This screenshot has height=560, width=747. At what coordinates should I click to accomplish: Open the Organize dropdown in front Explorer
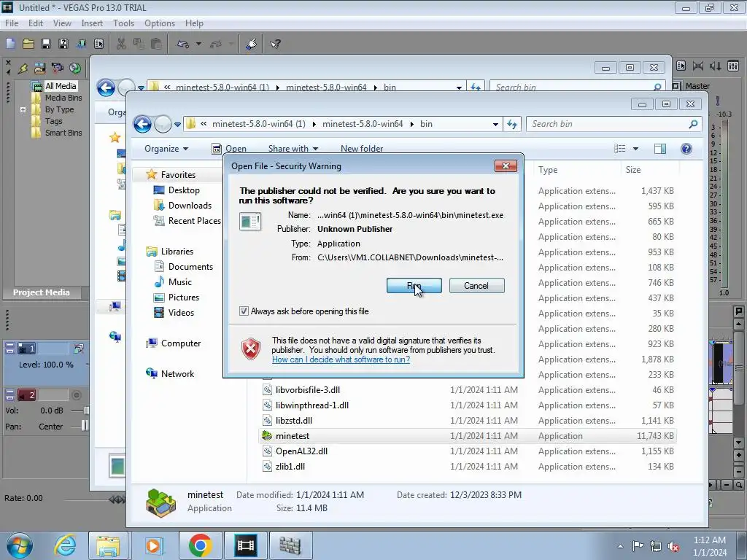166,149
